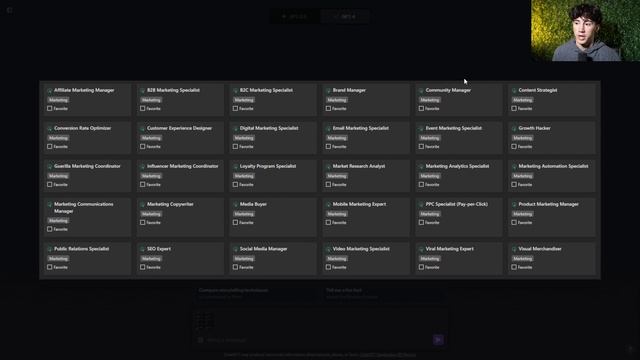Click the webcam video thumbnail
This screenshot has height=360, width=640.
coord(585,31)
